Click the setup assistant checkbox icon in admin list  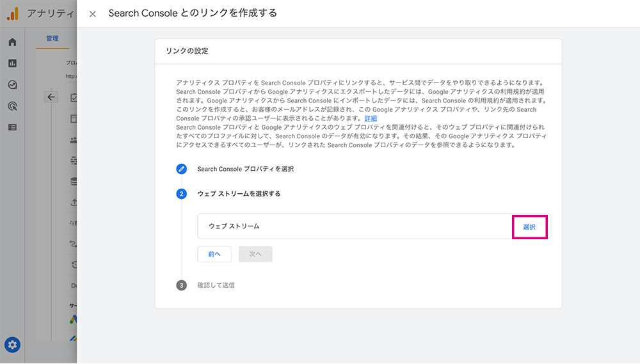point(74,97)
